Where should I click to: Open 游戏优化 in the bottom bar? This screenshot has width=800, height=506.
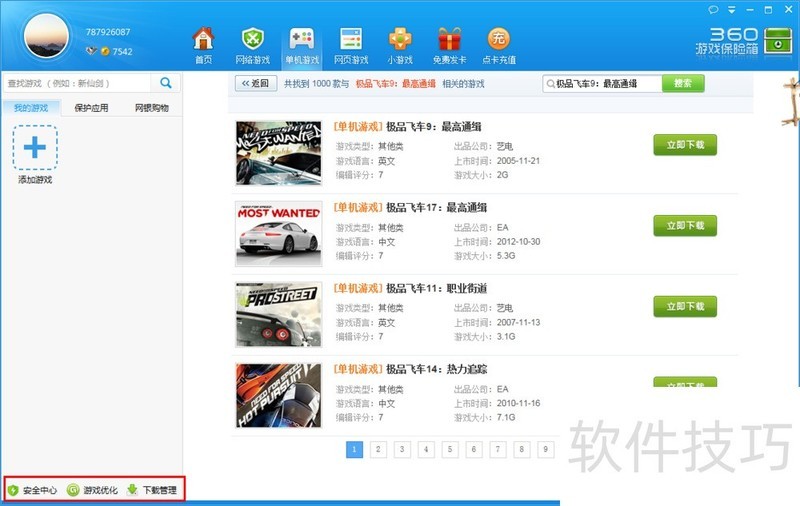point(93,490)
